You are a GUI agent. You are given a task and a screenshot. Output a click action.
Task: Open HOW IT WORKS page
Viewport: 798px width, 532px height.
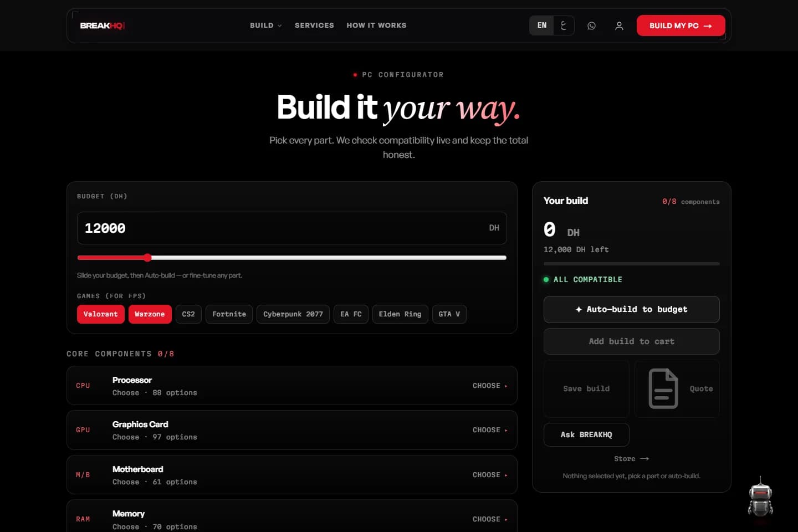376,25
